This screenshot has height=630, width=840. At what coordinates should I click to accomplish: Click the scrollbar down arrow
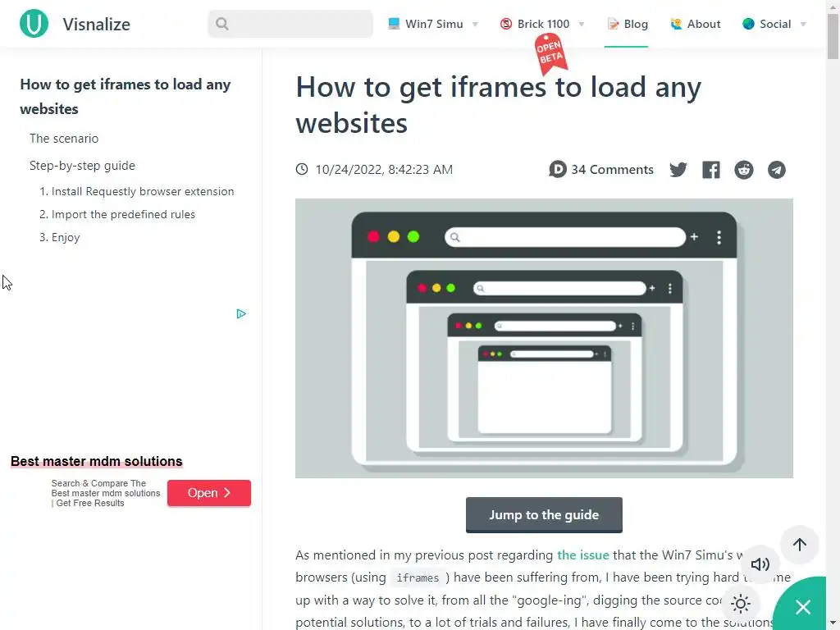coord(833,624)
